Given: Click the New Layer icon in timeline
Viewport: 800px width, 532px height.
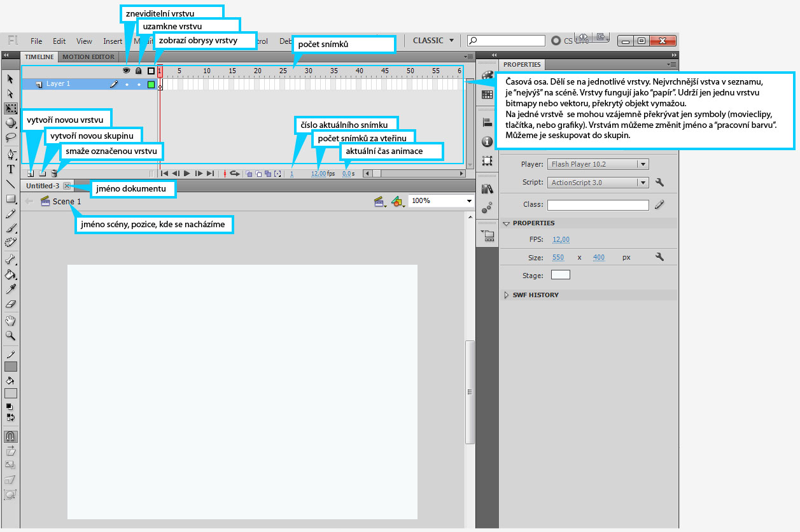Looking at the screenshot, I should pos(30,173).
